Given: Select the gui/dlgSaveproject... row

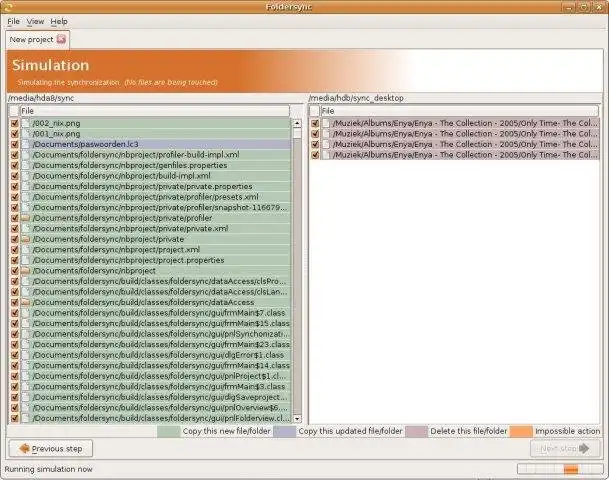Looking at the screenshot, I should point(151,397).
